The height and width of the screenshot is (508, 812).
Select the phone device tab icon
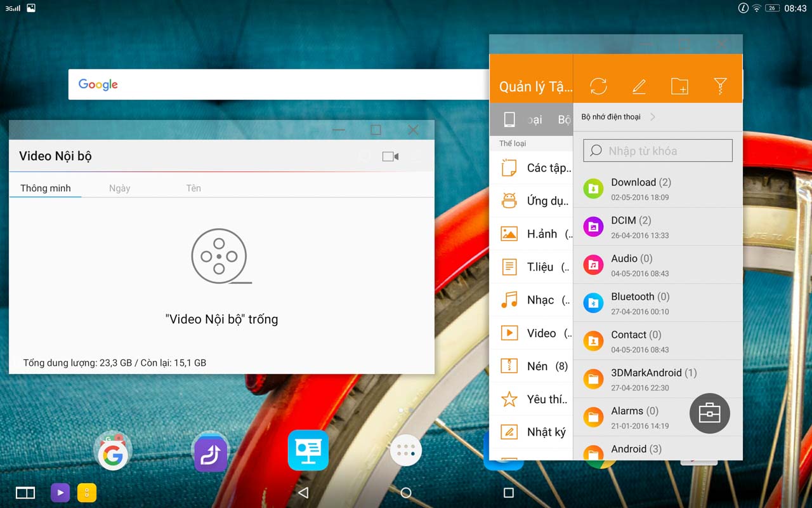pos(509,119)
